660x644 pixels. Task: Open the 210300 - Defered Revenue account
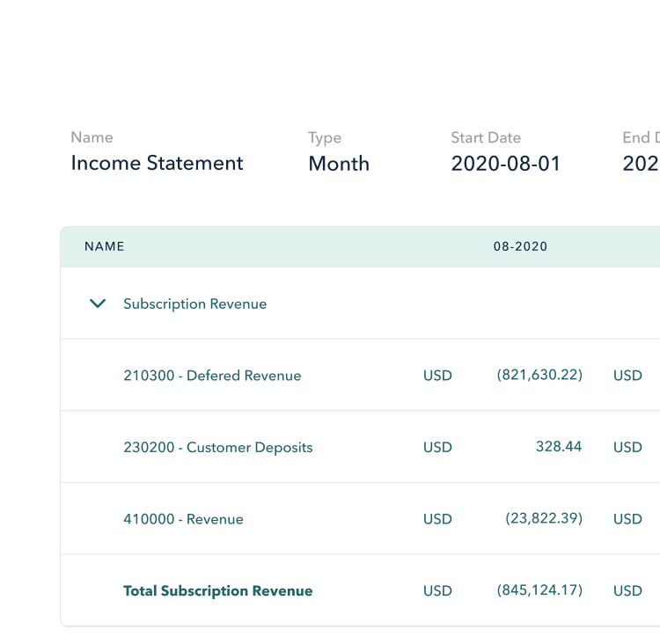[x=212, y=376]
